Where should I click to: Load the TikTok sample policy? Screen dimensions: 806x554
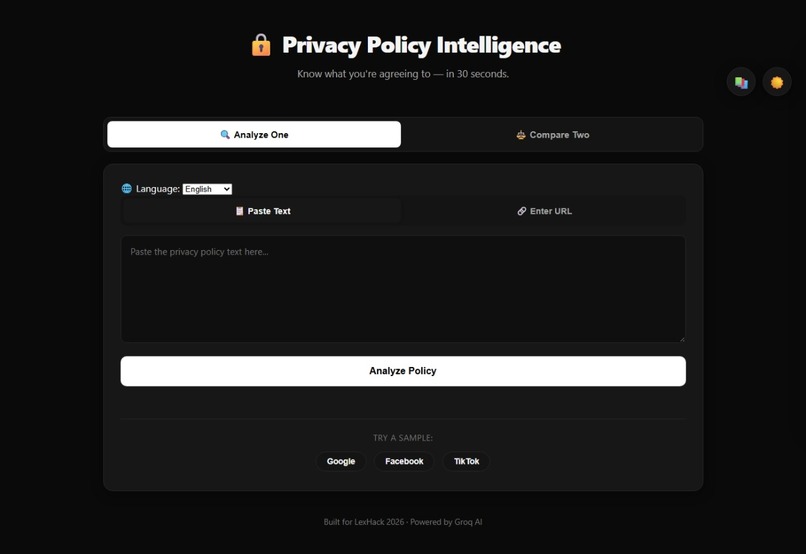coord(466,461)
